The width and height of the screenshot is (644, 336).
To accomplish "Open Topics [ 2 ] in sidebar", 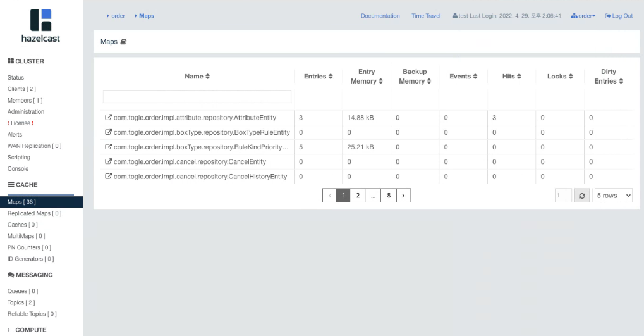I will [x=21, y=302].
